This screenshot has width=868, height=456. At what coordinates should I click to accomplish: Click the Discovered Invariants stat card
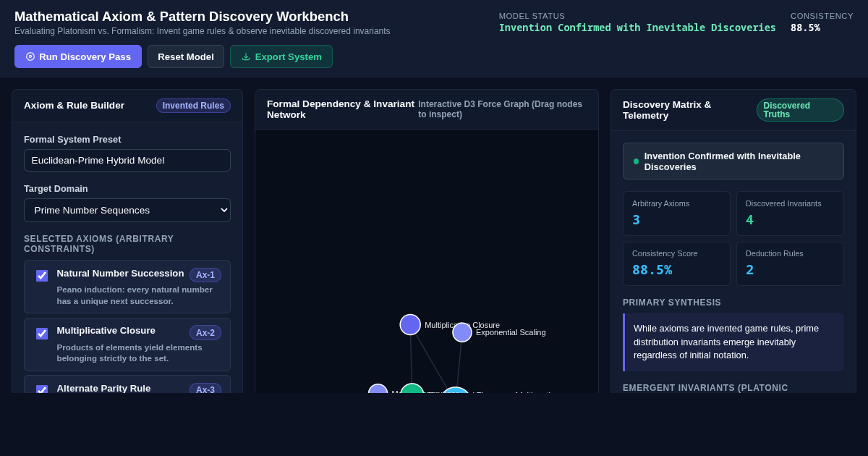coord(790,214)
